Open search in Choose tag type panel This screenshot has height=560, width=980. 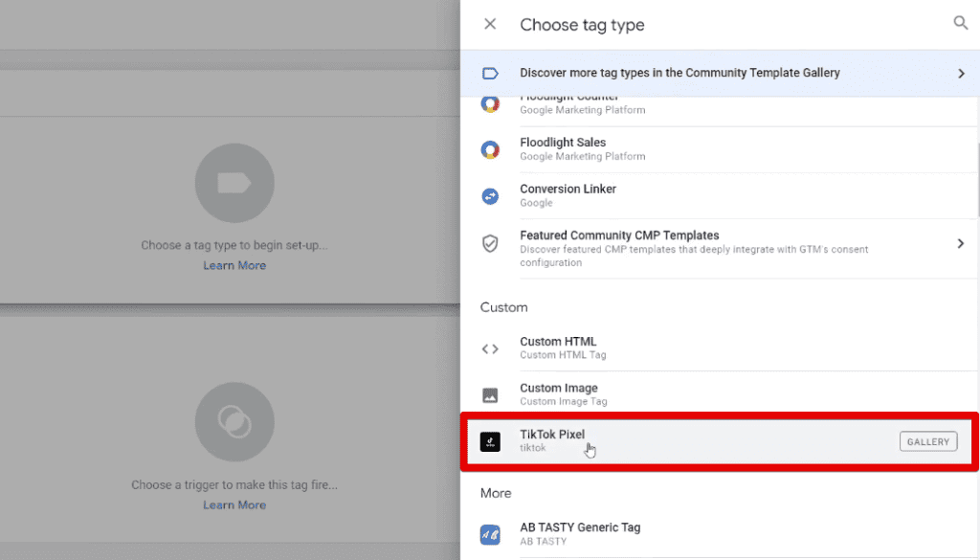[x=960, y=23]
